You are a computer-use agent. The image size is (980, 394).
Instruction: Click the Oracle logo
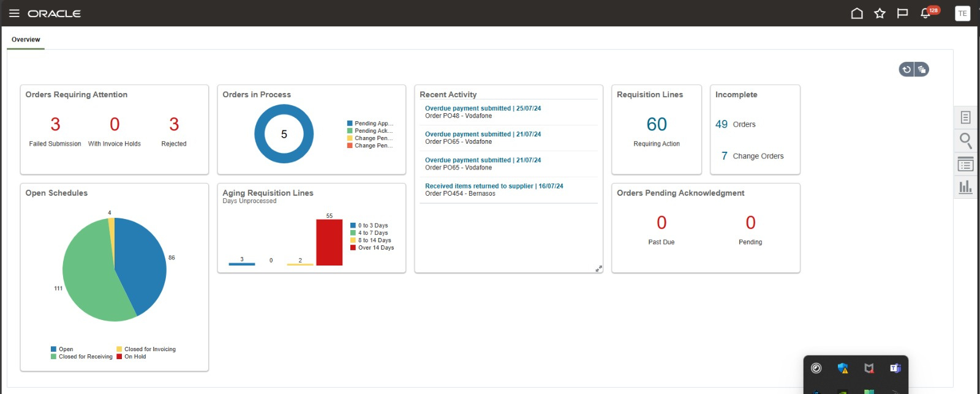coord(54,13)
